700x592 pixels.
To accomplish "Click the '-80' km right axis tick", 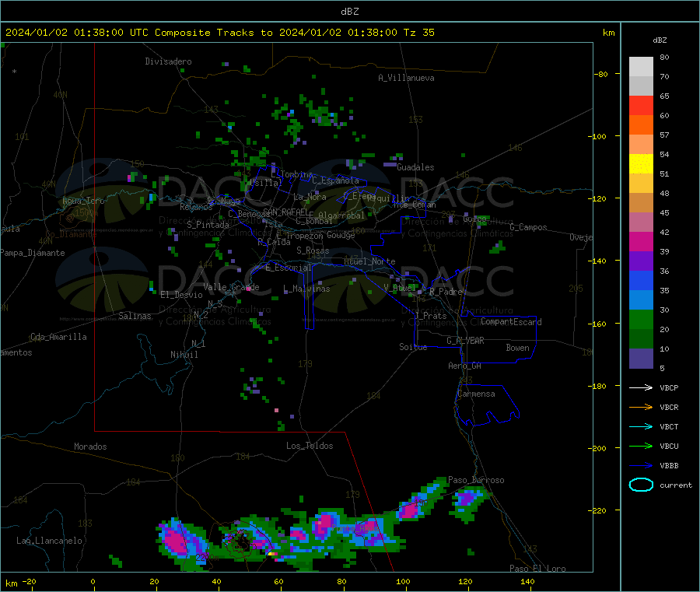I will [601, 74].
